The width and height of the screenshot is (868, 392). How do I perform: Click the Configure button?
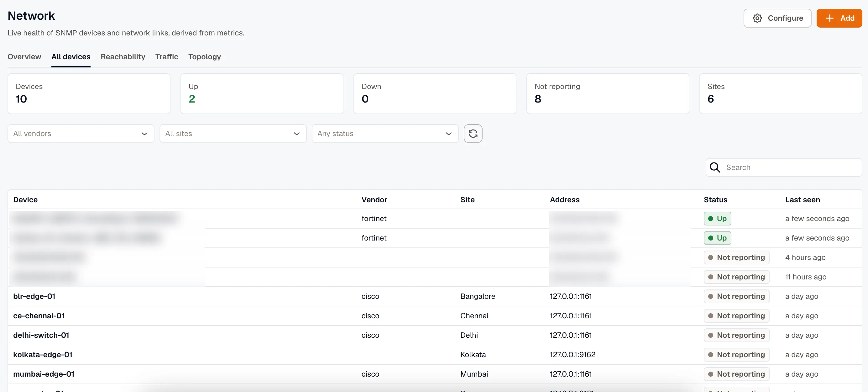click(x=777, y=18)
